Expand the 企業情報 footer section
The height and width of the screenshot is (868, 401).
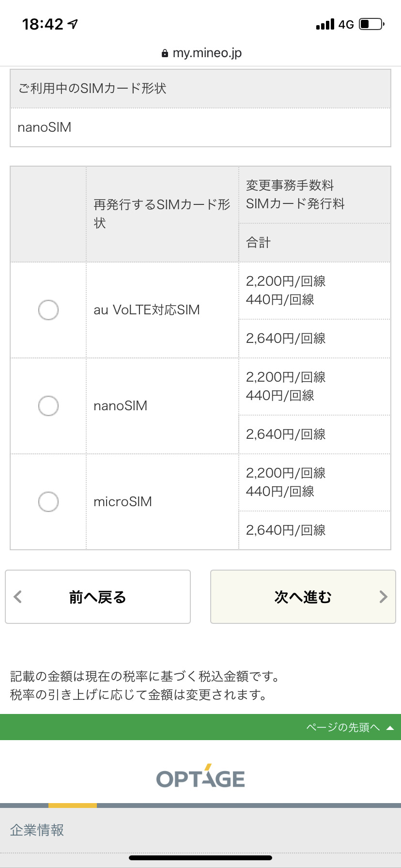click(37, 830)
